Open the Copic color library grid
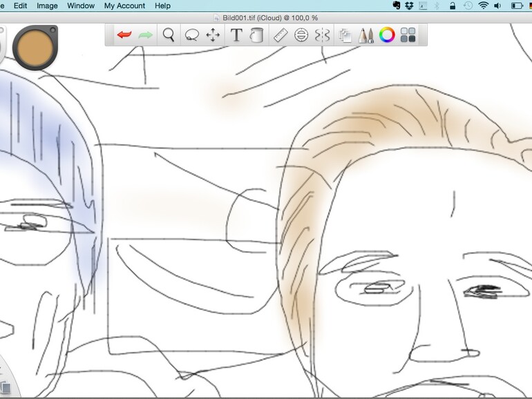Image resolution: width=532 pixels, height=399 pixels. (x=408, y=35)
